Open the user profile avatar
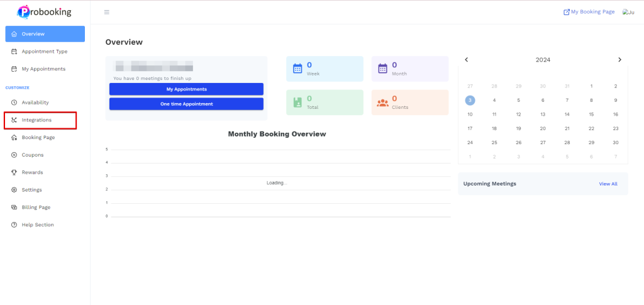 pos(628,12)
